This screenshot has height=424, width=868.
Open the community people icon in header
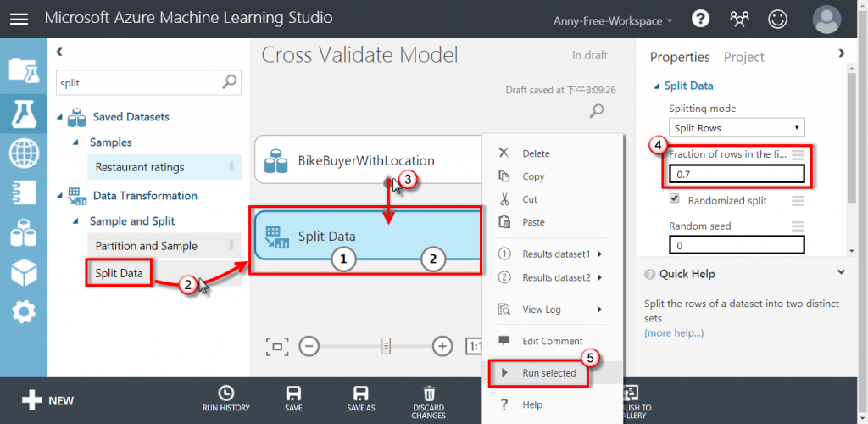[739, 19]
